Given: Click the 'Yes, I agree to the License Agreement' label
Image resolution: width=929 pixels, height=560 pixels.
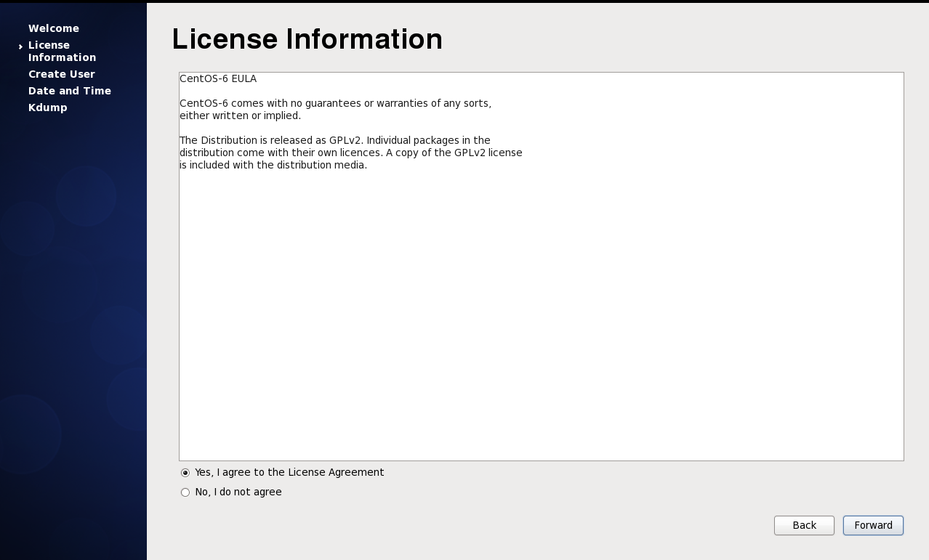Looking at the screenshot, I should 289,472.
